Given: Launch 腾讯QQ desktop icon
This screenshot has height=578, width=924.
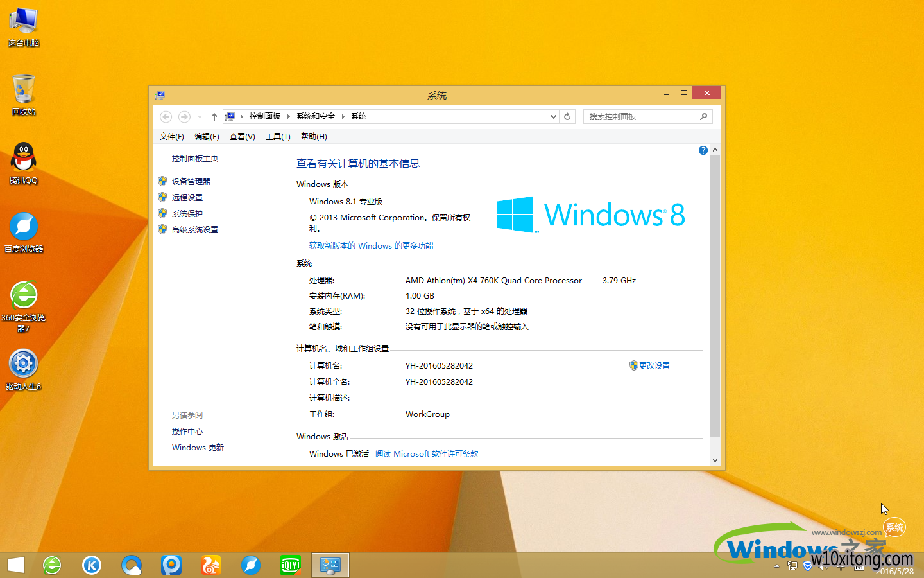Looking at the screenshot, I should pyautogui.click(x=24, y=164).
